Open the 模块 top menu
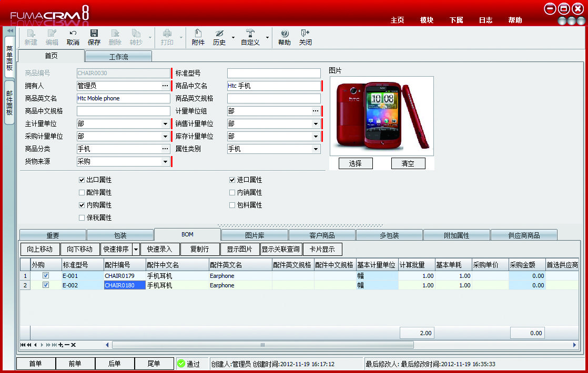This screenshot has height=373, width=588. point(427,20)
